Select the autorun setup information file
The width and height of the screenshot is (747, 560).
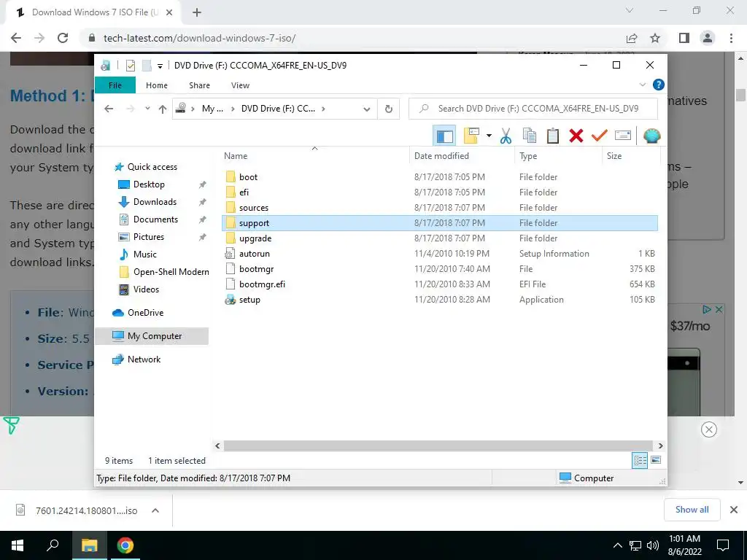pyautogui.click(x=255, y=254)
